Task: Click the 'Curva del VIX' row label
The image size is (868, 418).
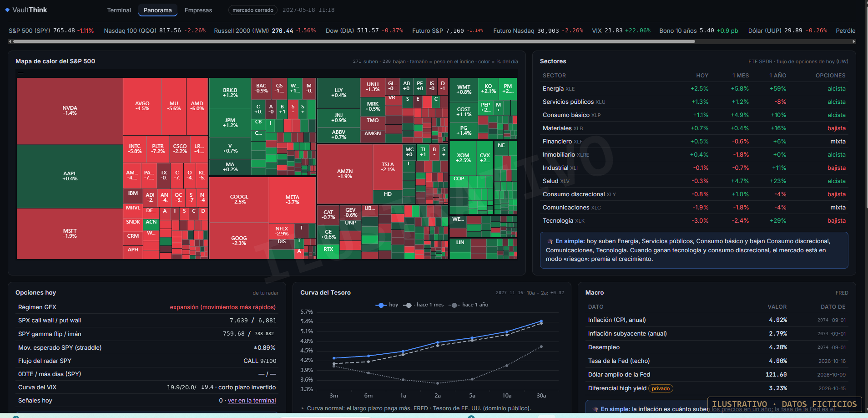Action: [37, 387]
